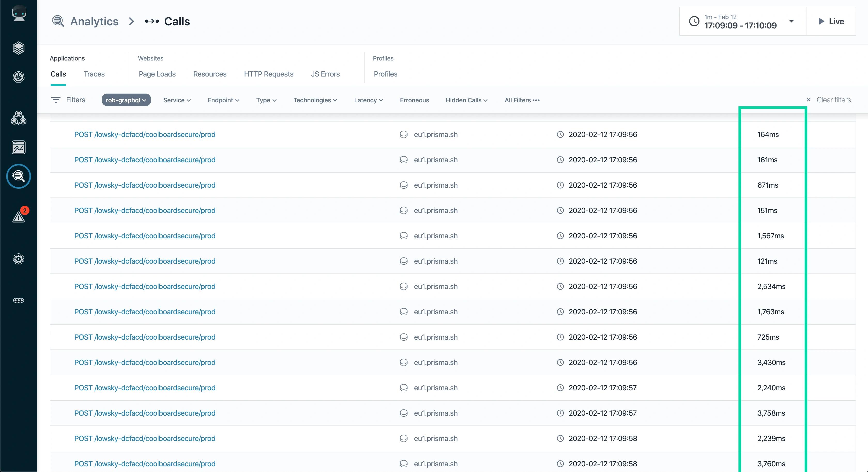
Task: Click the 17:09:58 timestamp in 2,239ms row
Action: pyautogui.click(x=603, y=438)
